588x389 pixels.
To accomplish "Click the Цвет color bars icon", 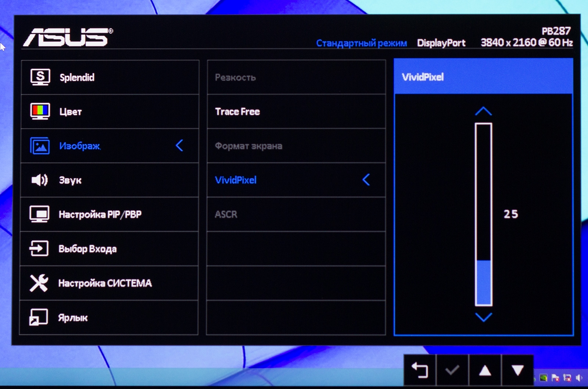I will click(x=40, y=111).
